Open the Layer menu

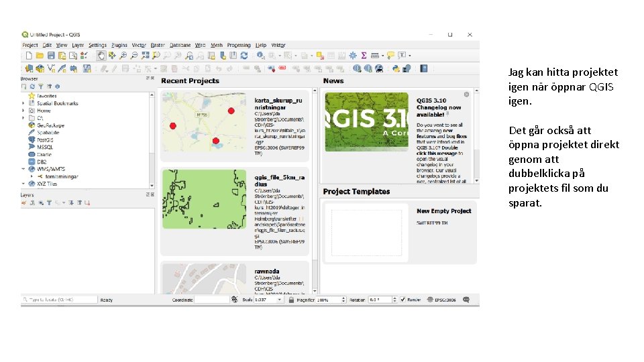click(x=78, y=45)
